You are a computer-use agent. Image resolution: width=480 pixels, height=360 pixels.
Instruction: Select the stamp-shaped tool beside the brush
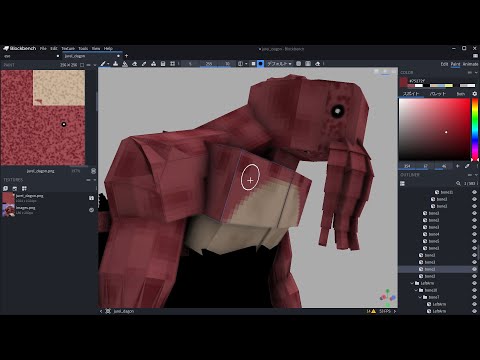(x=115, y=63)
